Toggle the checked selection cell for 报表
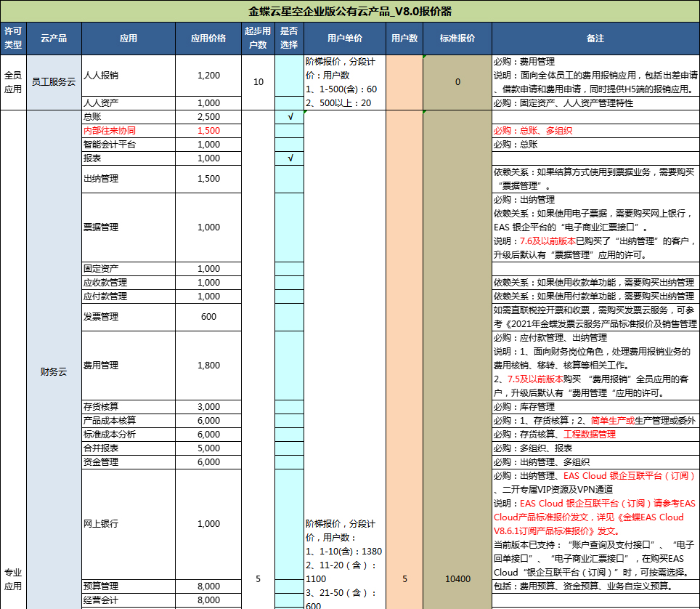The image size is (700, 609). (x=289, y=158)
